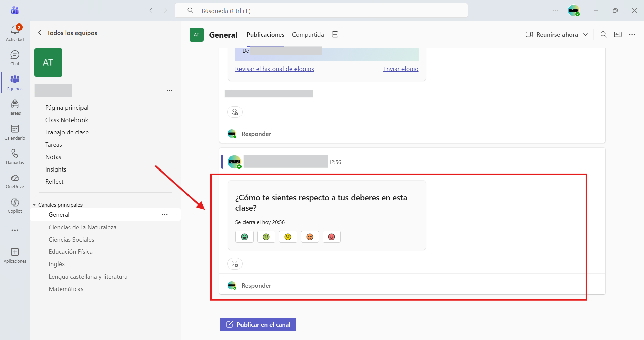Click Publicar en el canal button
Screen dimensions: 644x340
pos(258,324)
